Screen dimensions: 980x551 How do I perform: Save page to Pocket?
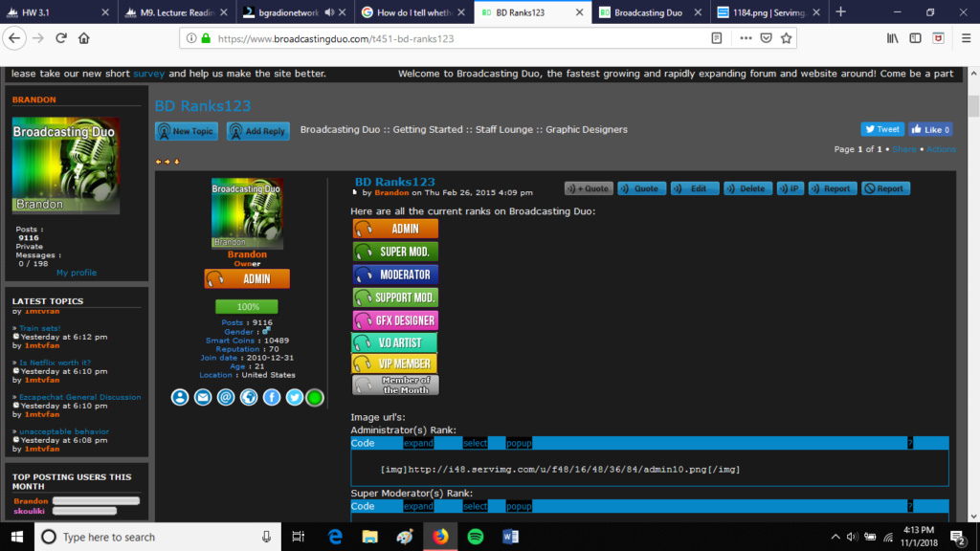(x=767, y=38)
